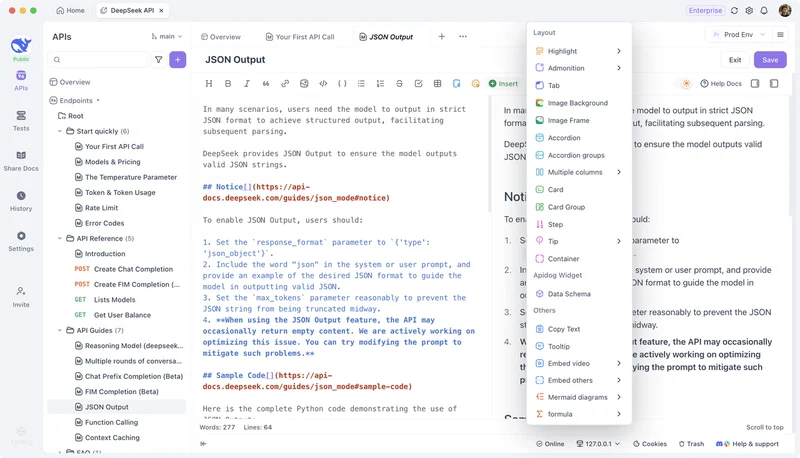Toggle the split preview panel icon
Image resolution: width=800 pixels, height=458 pixels.
[755, 84]
